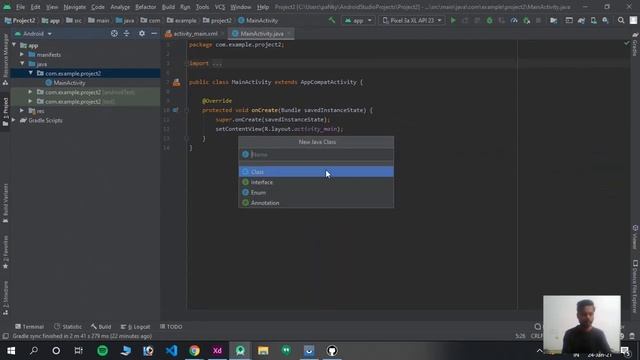Screen dimensions: 640x360
Task: Open Windows Start menu
Action: pos(11,351)
